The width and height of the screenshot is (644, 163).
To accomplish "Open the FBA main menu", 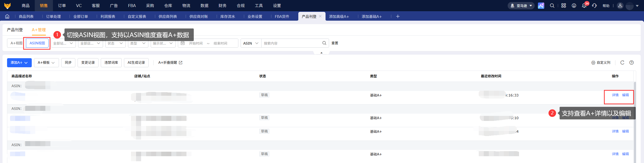I will (132, 6).
